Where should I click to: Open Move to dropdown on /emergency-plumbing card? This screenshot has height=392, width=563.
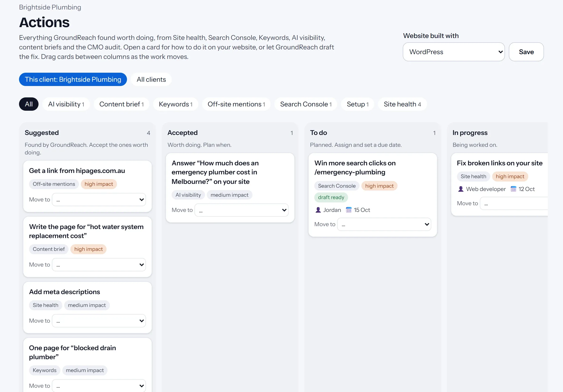384,225
